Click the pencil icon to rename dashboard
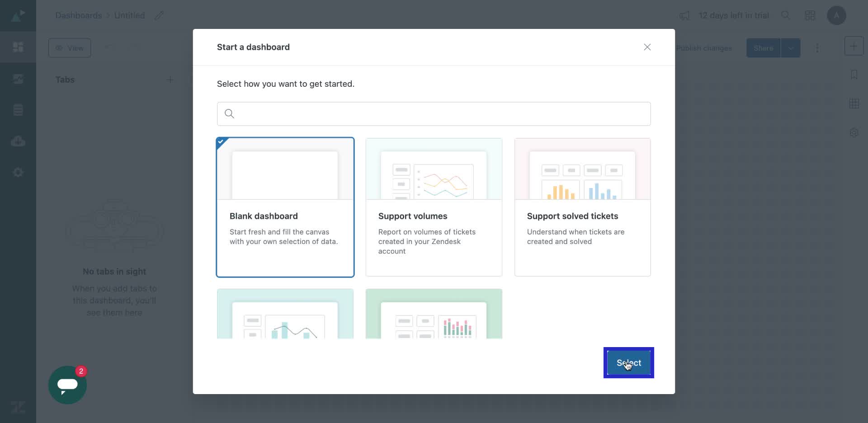Screen dimensions: 868x423 click(159, 16)
